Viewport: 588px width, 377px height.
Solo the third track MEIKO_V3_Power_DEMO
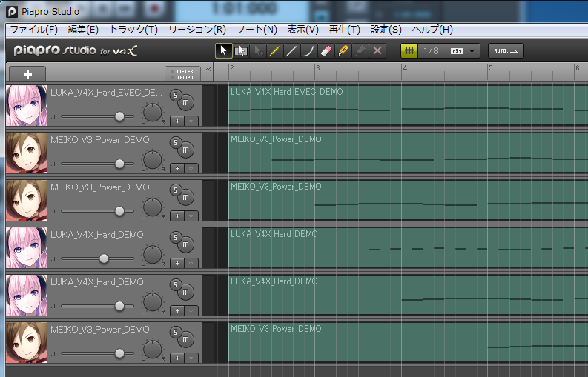tap(175, 190)
